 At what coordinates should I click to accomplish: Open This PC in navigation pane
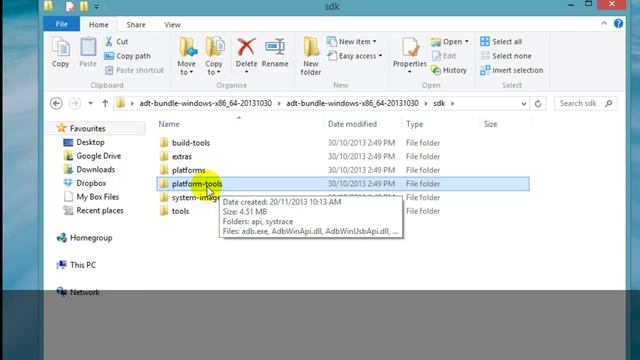pyautogui.click(x=83, y=265)
